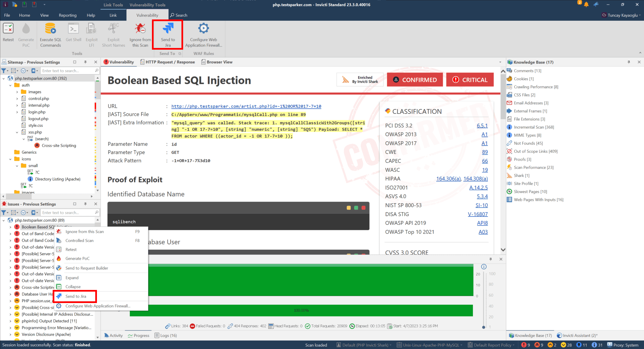
Task: Pin the Knowledge Base panel
Action: tap(629, 62)
